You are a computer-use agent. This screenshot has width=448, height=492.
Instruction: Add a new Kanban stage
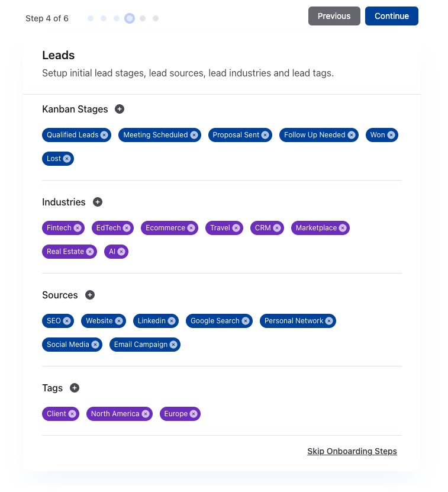(120, 109)
